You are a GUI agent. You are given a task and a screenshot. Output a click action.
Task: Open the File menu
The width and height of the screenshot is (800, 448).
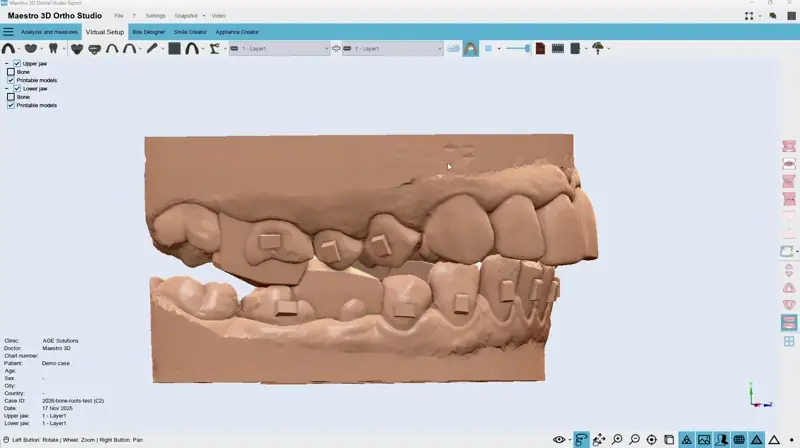pos(119,16)
